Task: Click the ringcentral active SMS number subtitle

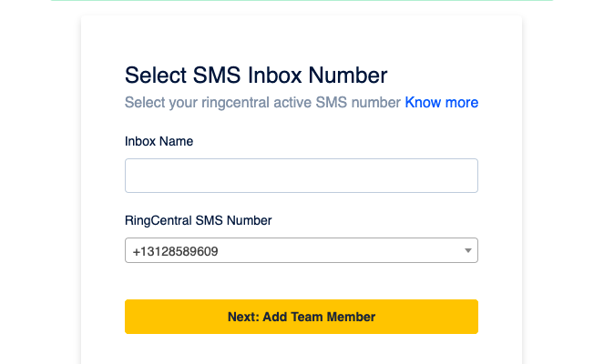Action: click(263, 103)
